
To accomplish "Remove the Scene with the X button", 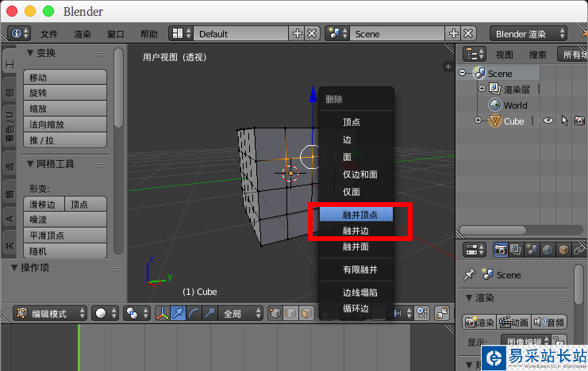I will (x=468, y=34).
